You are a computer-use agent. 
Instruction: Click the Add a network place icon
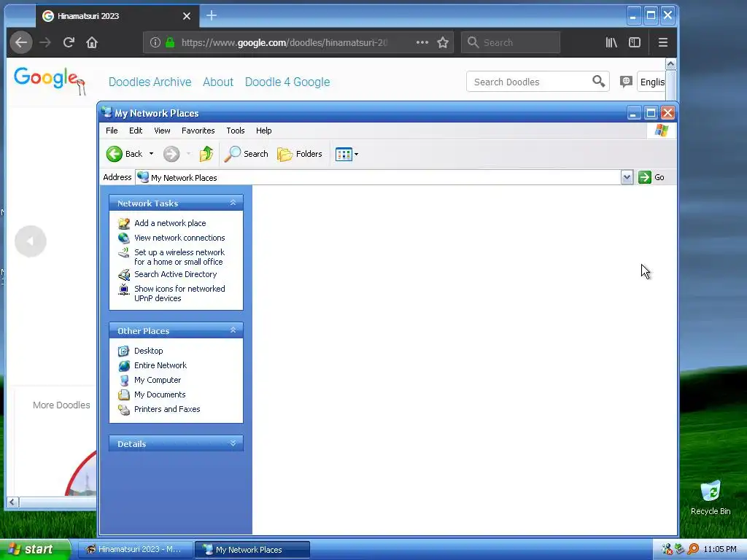(x=124, y=223)
